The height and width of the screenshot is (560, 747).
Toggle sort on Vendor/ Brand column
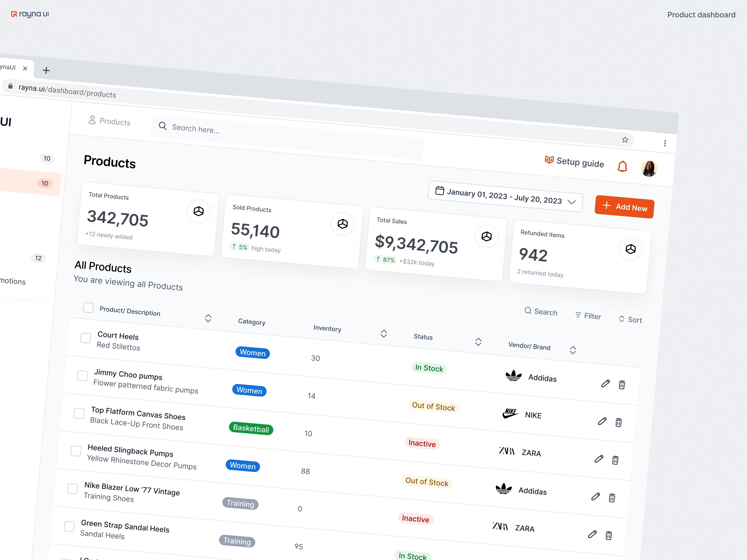572,350
